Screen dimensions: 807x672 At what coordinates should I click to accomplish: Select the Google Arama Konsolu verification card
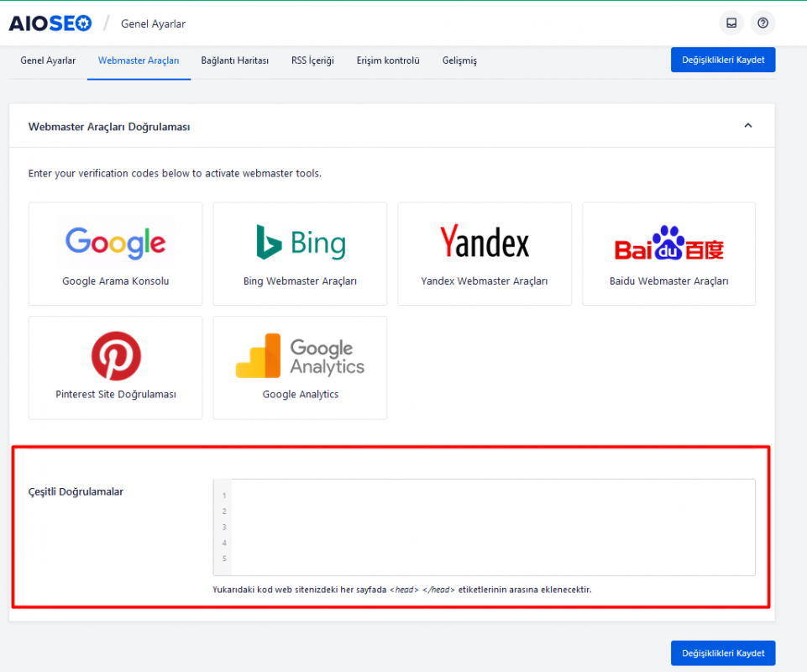115,252
